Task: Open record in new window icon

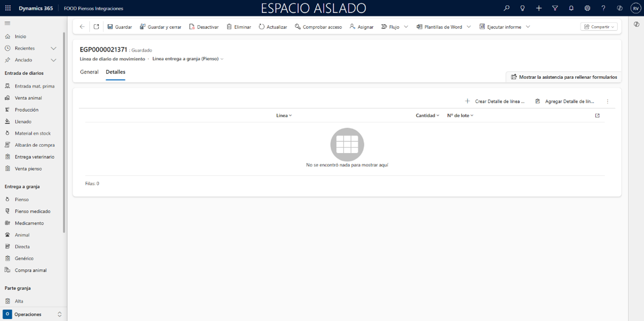Action: click(96, 27)
